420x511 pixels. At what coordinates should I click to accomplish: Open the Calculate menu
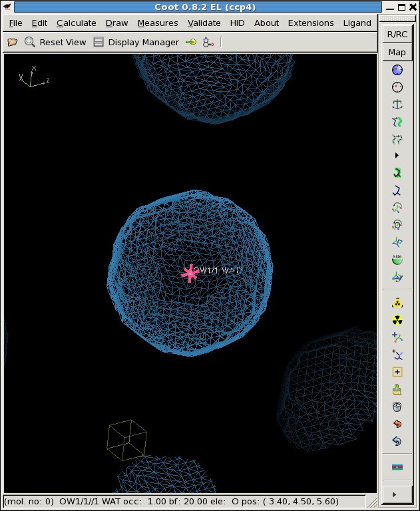coord(77,23)
